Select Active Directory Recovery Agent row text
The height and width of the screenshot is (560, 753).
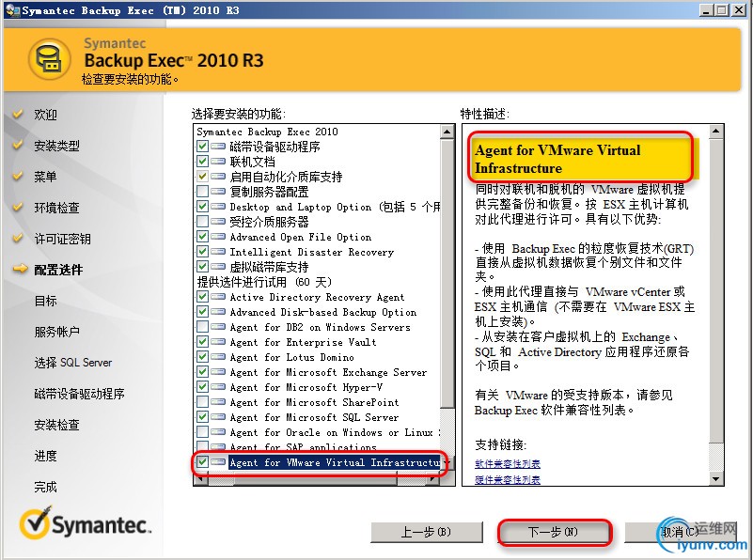317,297
